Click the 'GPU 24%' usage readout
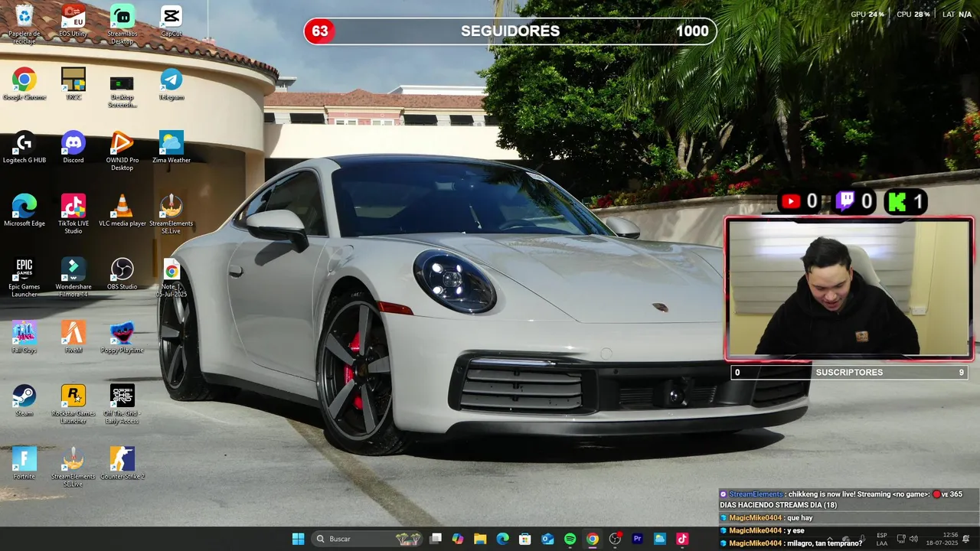 pos(867,15)
